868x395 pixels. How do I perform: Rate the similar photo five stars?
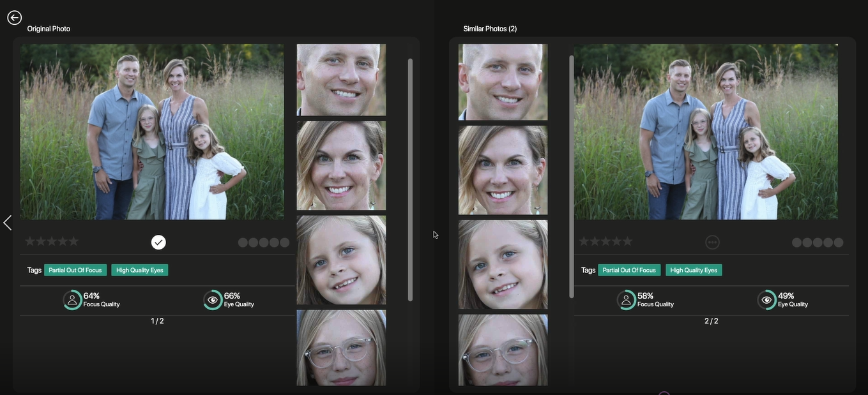coord(627,241)
